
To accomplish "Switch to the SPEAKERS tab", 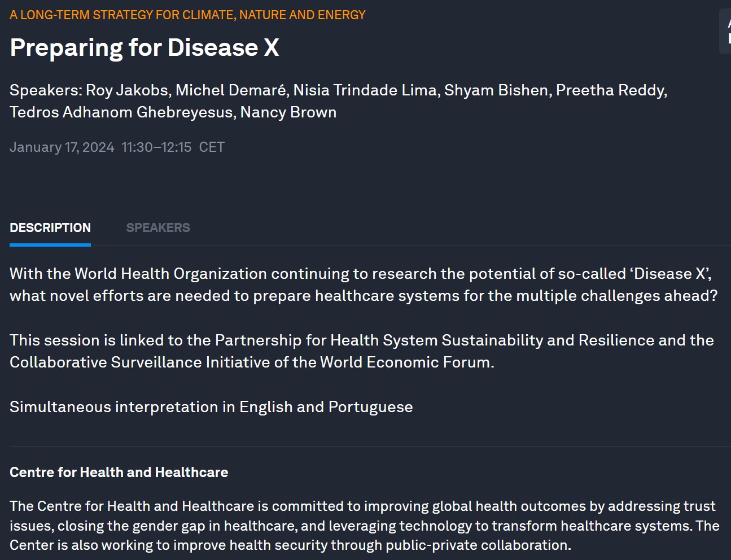I will tap(158, 228).
